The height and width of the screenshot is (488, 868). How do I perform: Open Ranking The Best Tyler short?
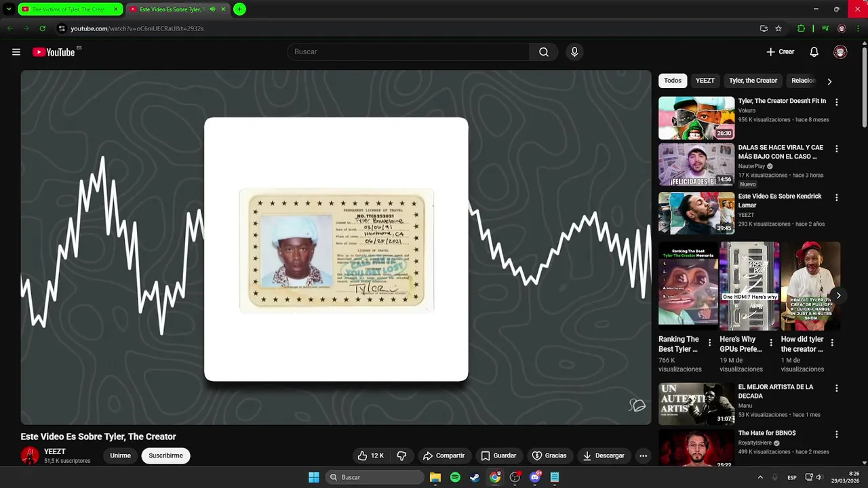pyautogui.click(x=688, y=286)
